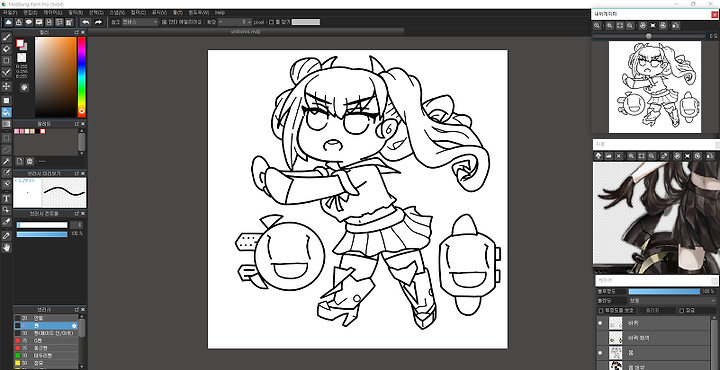Select the Text tool
This screenshot has width=720, height=370.
point(6,199)
